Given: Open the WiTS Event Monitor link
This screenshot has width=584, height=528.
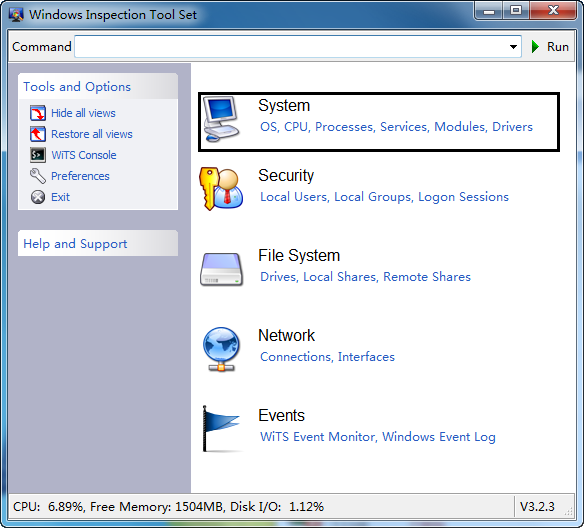Looking at the screenshot, I should [317, 437].
